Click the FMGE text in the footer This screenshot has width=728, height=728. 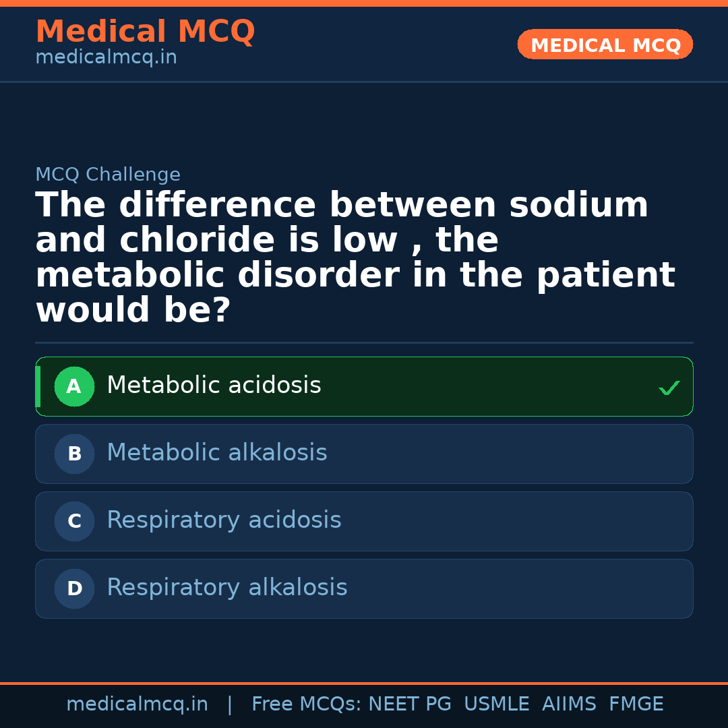636,704
